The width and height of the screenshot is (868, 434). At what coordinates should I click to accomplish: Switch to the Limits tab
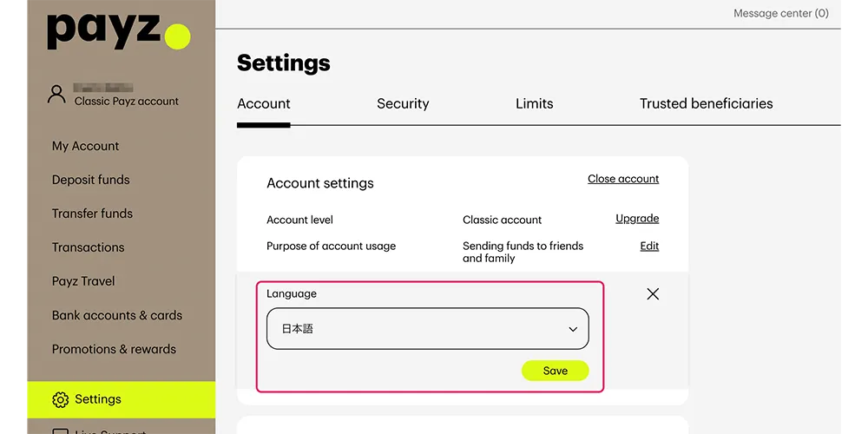click(x=534, y=103)
